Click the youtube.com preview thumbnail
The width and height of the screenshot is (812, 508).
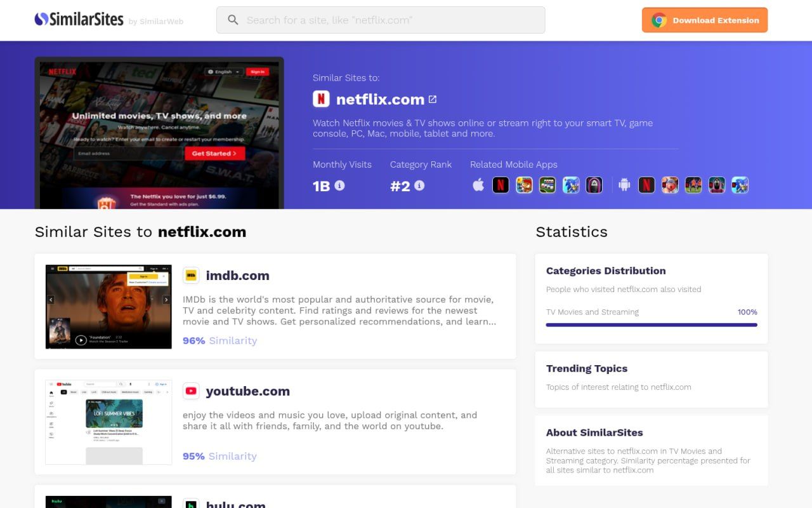pyautogui.click(x=108, y=422)
